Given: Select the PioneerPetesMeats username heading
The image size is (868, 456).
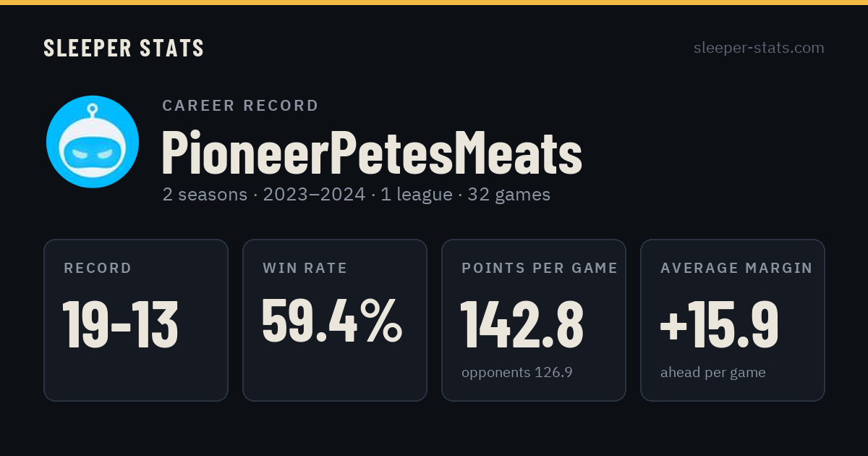Looking at the screenshot, I should tap(372, 152).
